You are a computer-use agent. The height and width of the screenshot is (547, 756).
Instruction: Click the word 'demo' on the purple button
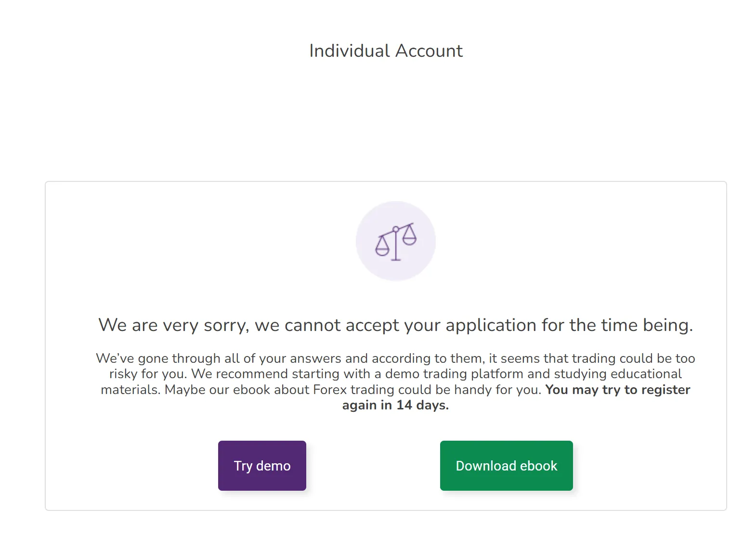273,466
